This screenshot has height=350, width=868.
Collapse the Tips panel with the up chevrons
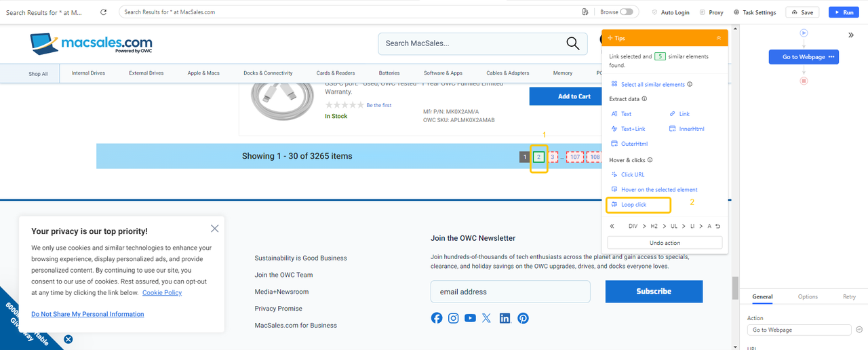(x=719, y=39)
